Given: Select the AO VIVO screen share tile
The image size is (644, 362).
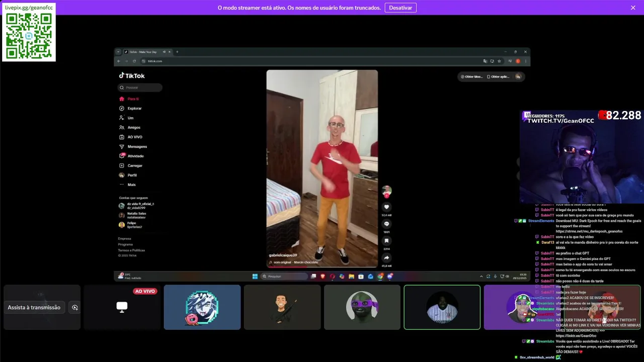Looking at the screenshot, I should point(122,307).
